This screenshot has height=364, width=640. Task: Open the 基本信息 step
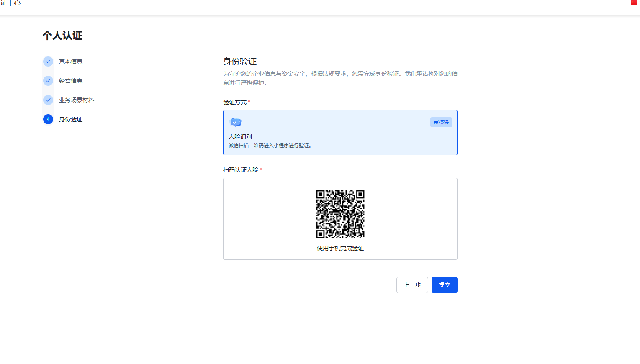71,62
